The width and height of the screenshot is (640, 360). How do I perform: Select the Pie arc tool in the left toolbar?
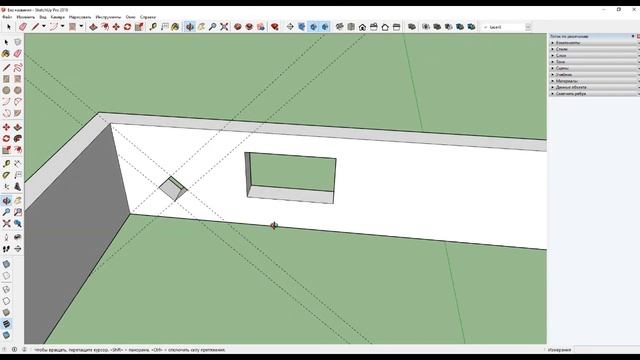click(x=18, y=113)
